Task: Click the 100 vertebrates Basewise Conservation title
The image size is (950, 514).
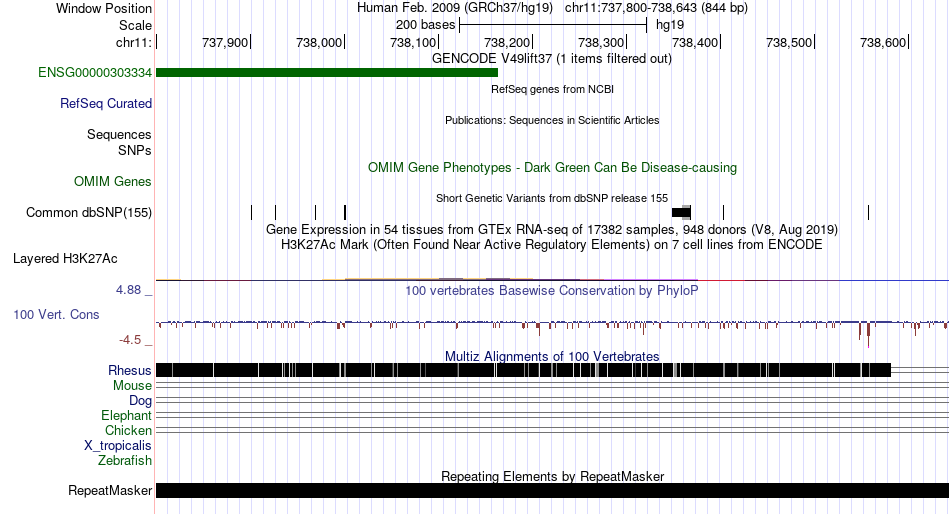Action: (552, 290)
